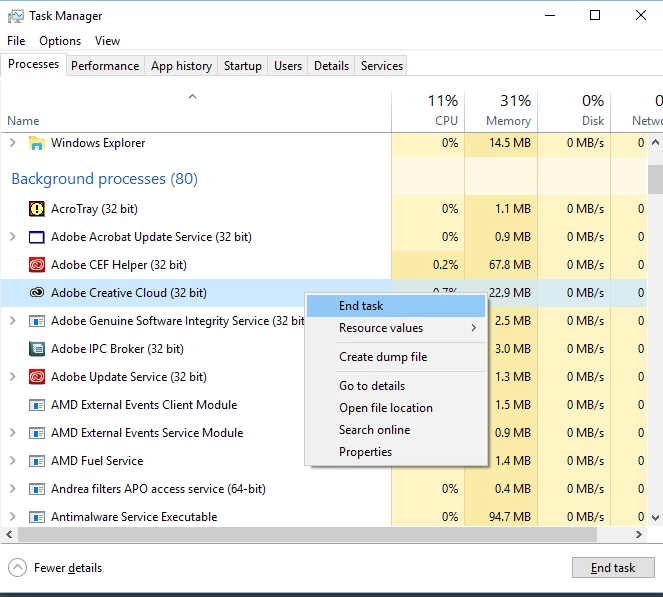Select the Processes tab
Image resolution: width=663 pixels, height=597 pixels.
tap(33, 64)
